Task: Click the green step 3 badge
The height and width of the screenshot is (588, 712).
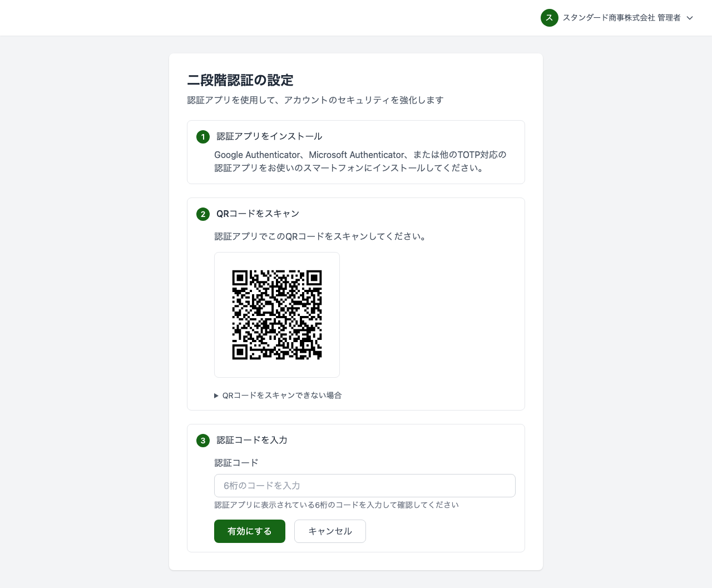Action: [202, 440]
